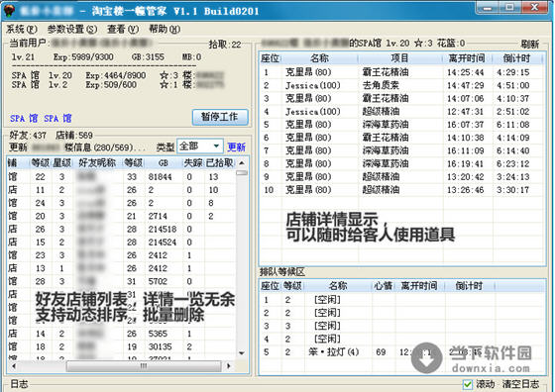Select friend row with GB 214518
The width and height of the screenshot is (555, 392).
click(x=121, y=229)
